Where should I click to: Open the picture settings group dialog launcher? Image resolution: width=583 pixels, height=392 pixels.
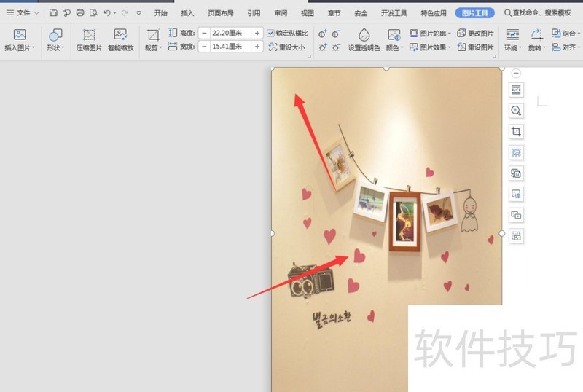pyautogui.click(x=495, y=57)
